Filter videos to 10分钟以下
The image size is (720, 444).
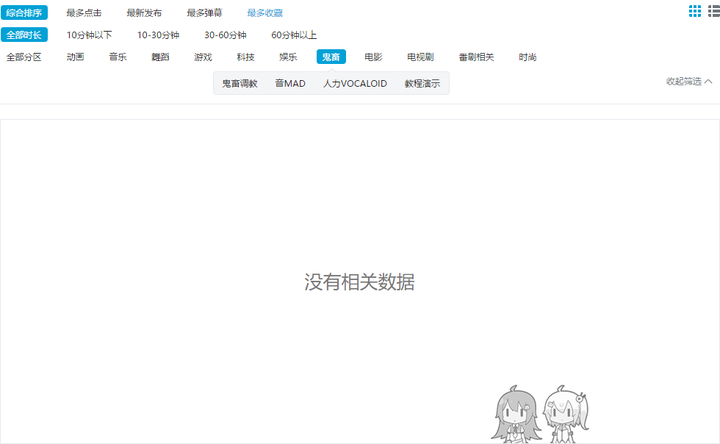[x=89, y=35]
